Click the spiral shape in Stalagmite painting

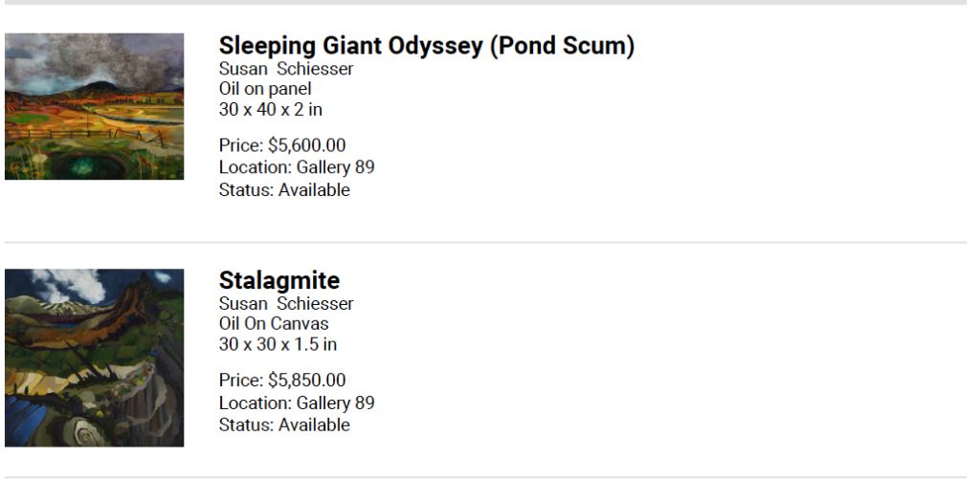[83, 430]
